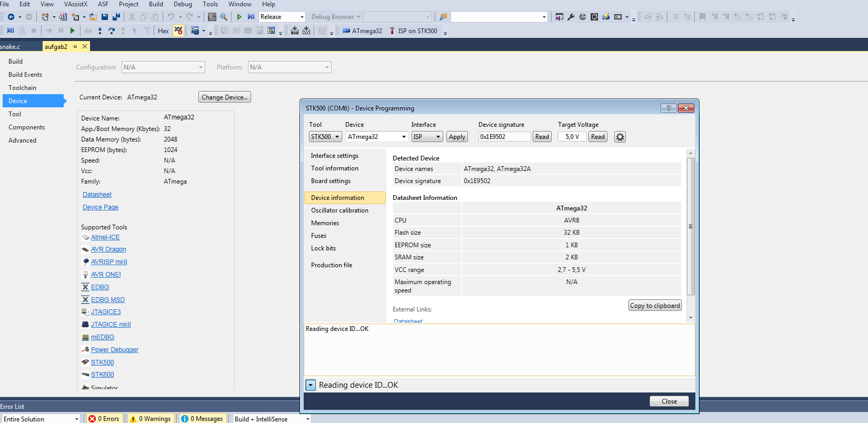868x423 pixels.
Task: Open the Release configuration dropdown
Action: (282, 17)
